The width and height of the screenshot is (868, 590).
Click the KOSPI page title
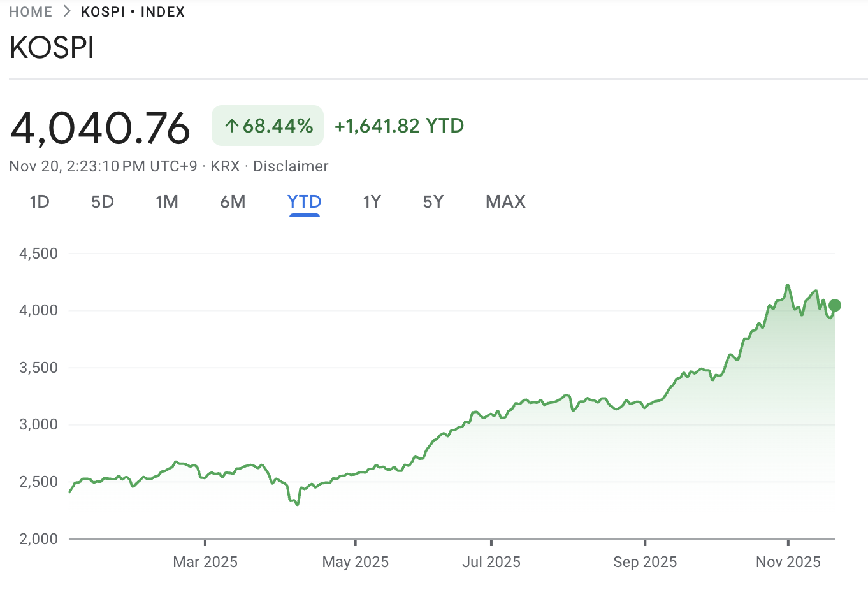[52, 47]
